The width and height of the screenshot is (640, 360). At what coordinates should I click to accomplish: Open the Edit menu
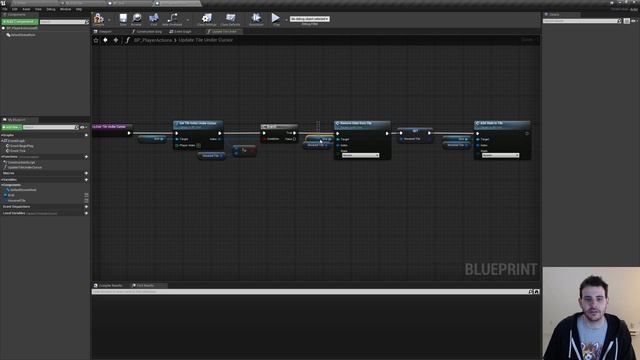[15, 9]
